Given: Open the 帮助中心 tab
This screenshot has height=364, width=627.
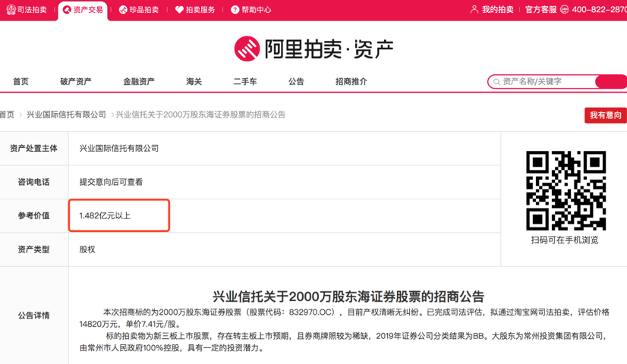Looking at the screenshot, I should (251, 10).
